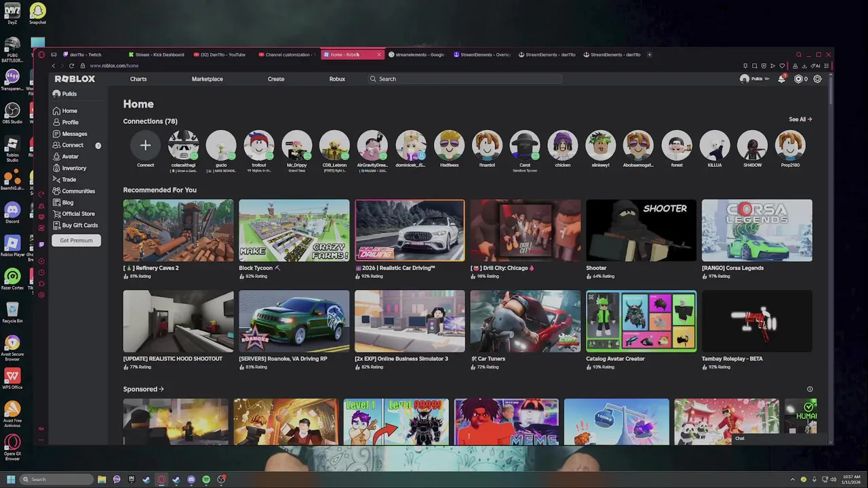
Task: Open Official Store in the sidebar
Action: (x=74, y=213)
